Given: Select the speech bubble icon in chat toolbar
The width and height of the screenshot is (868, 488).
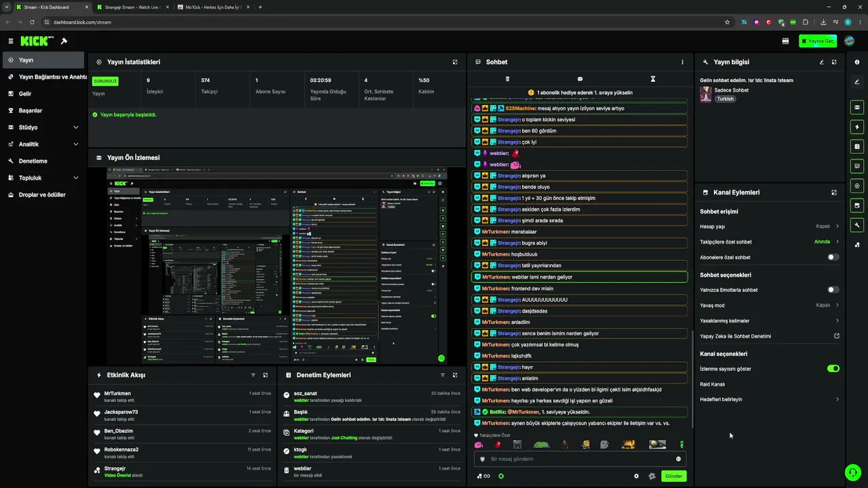Looking at the screenshot, I should 580,79.
